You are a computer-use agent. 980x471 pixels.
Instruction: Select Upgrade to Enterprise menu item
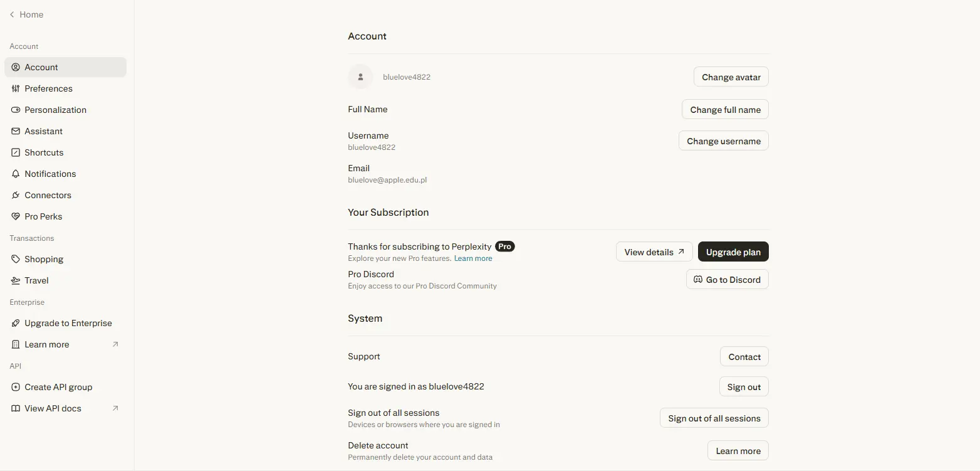tap(65, 323)
